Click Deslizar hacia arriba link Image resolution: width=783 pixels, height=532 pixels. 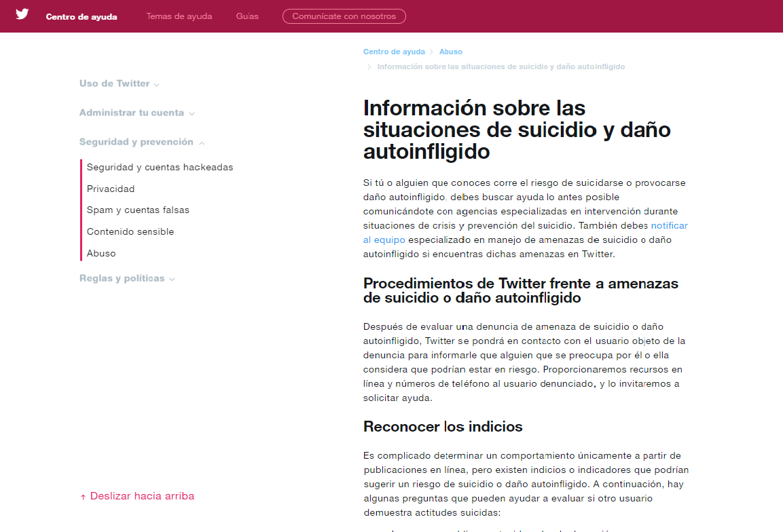pos(136,496)
